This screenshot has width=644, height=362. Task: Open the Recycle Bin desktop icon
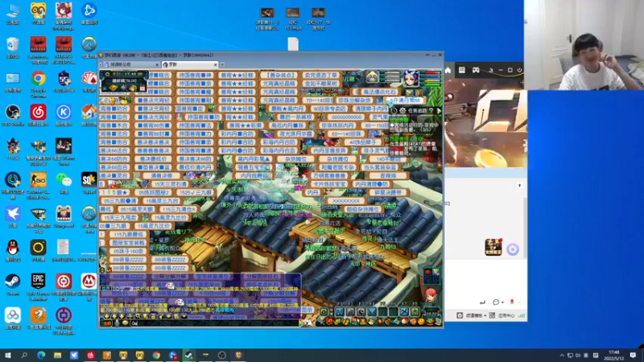pyautogui.click(x=13, y=44)
